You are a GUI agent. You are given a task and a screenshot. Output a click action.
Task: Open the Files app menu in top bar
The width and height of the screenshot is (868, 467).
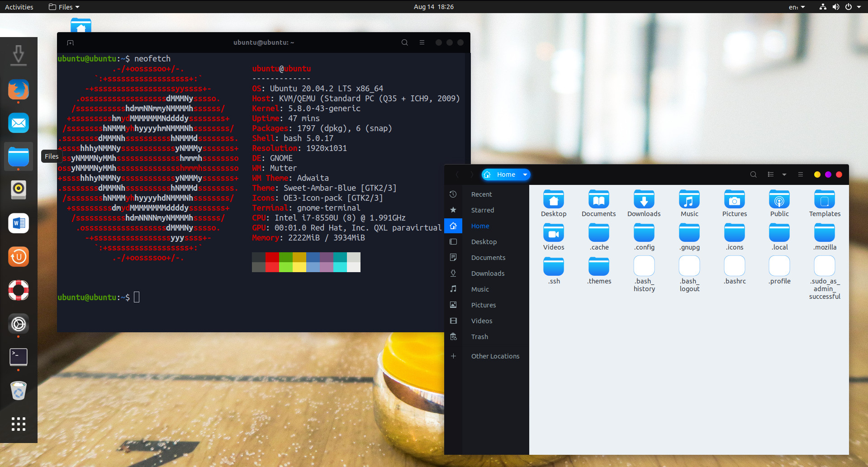click(64, 7)
